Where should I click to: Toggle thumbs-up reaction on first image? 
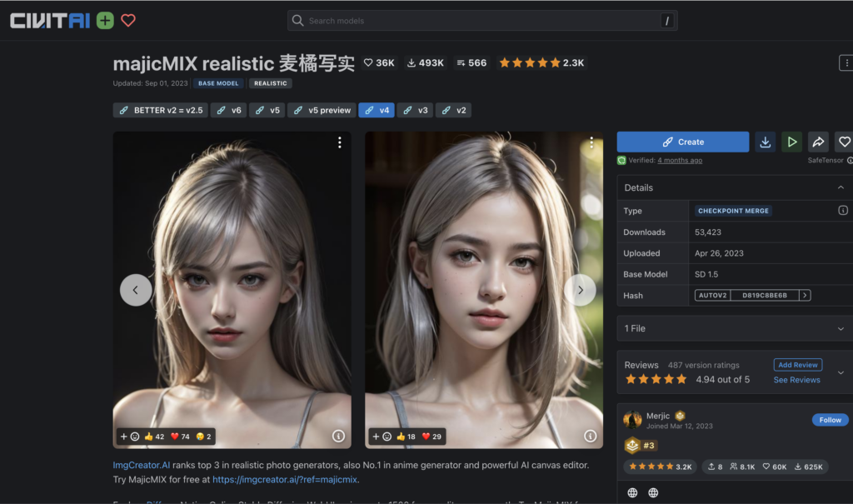tap(153, 437)
